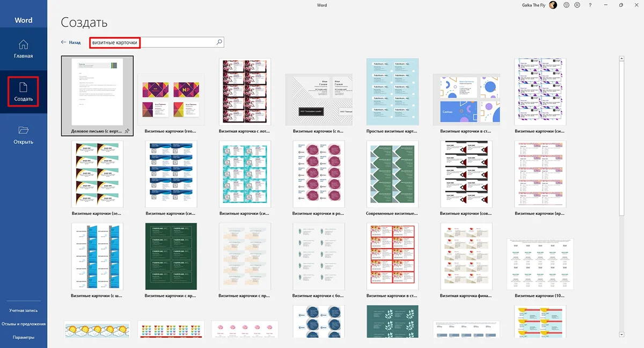Open Отзывы и предложения page
This screenshot has height=348, width=644.
[23, 324]
